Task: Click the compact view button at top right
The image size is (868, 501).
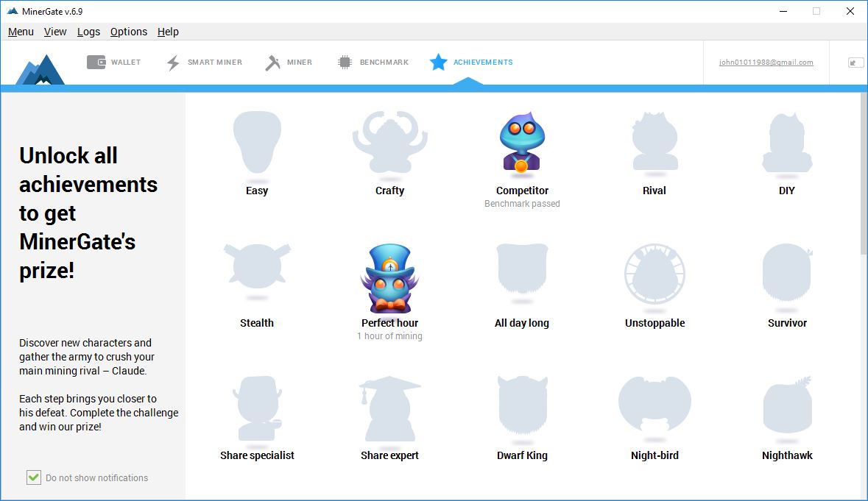Action: 855,63
